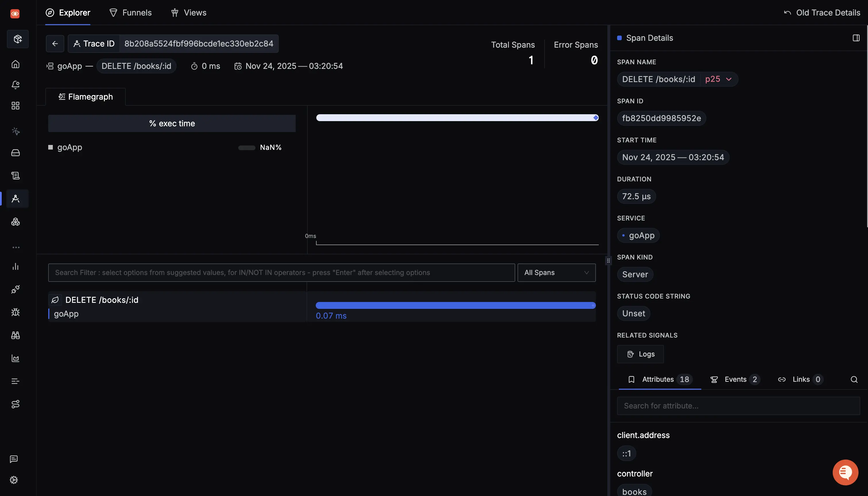
Task: Open the Dashboards grid icon in sidebar
Action: pos(15,106)
